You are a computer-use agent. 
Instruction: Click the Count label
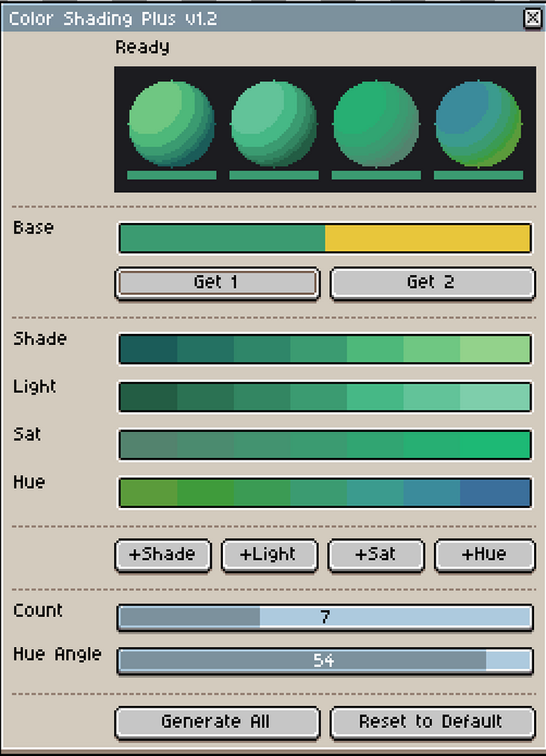coord(38,611)
